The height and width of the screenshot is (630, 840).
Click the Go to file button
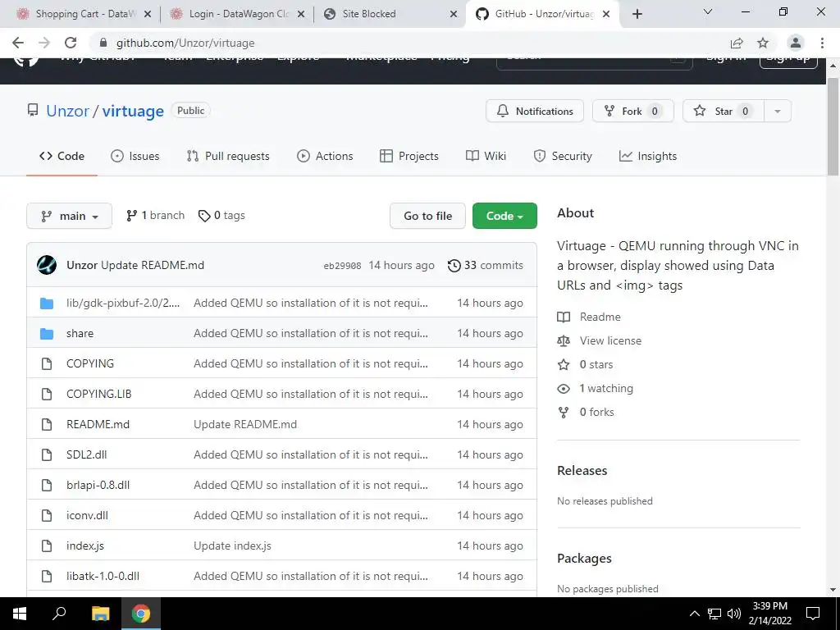(x=427, y=216)
